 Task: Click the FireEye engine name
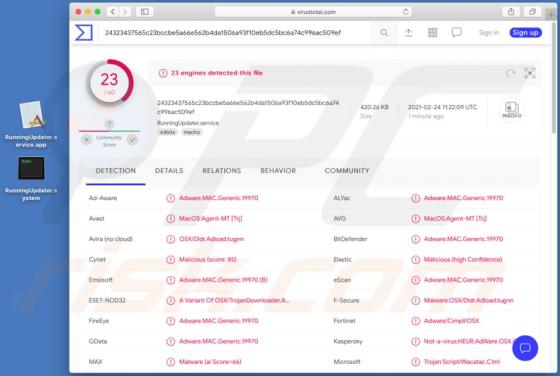click(99, 321)
